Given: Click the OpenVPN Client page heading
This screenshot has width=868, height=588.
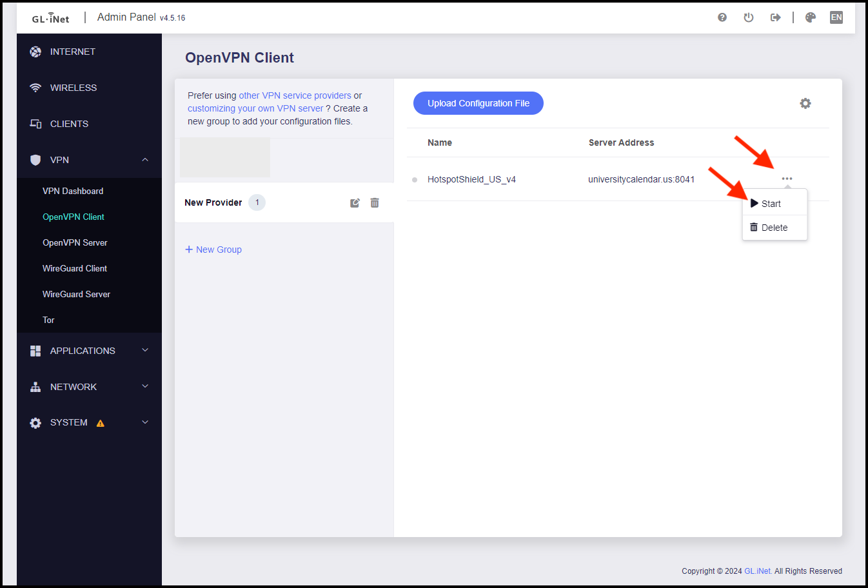Looking at the screenshot, I should [239, 57].
